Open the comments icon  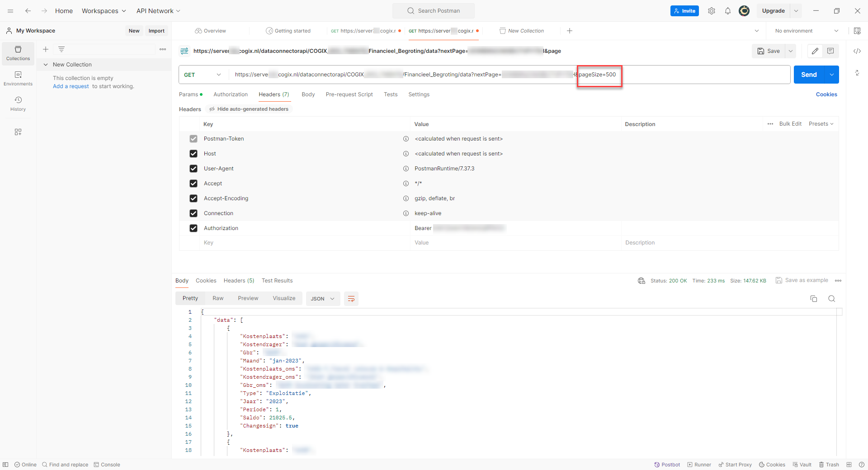pos(830,51)
